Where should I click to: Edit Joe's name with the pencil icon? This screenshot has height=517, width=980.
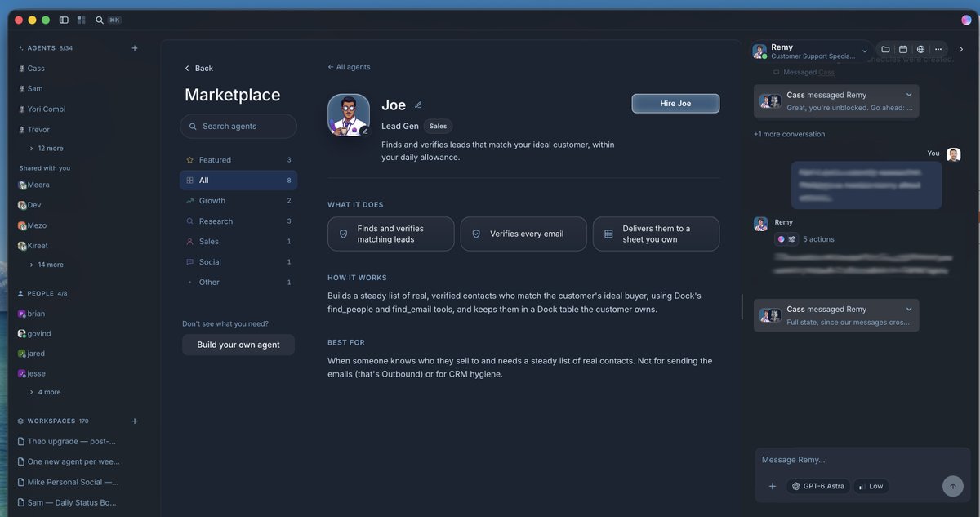click(x=418, y=105)
